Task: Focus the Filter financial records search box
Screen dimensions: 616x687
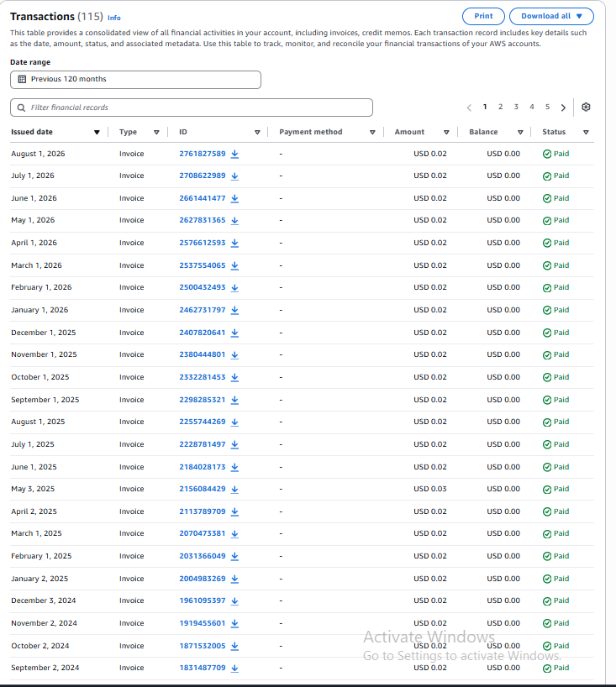Action: (x=192, y=108)
